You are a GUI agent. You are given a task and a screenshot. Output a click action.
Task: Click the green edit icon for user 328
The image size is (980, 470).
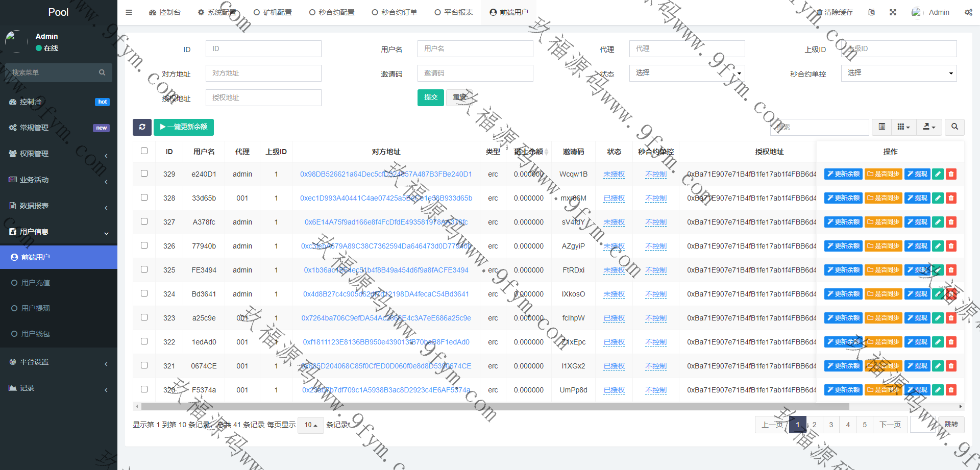[x=938, y=198]
